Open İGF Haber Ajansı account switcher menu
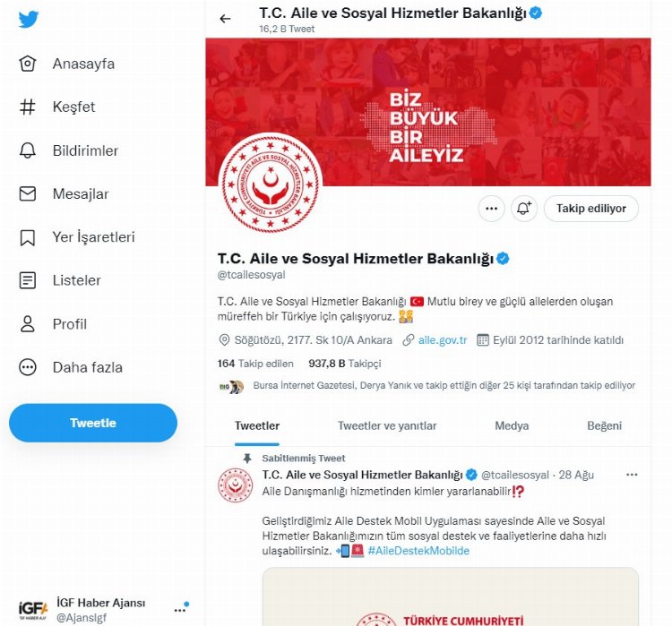 pos(180,608)
